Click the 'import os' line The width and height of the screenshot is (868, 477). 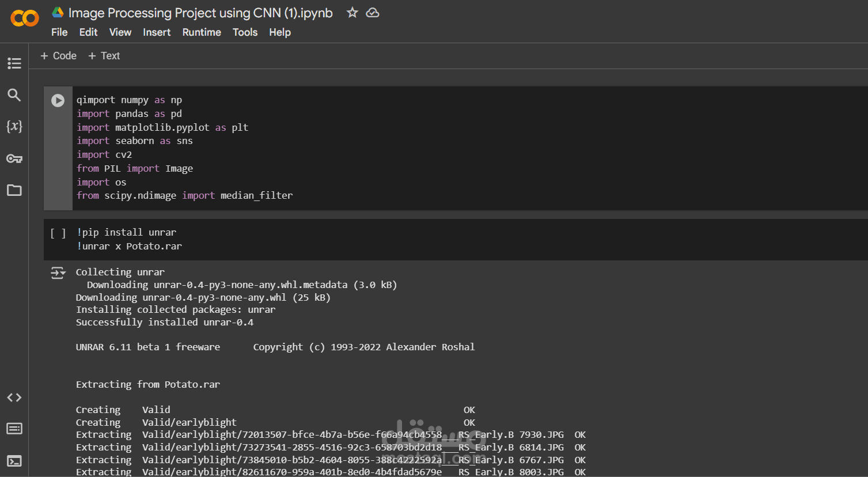(x=101, y=182)
